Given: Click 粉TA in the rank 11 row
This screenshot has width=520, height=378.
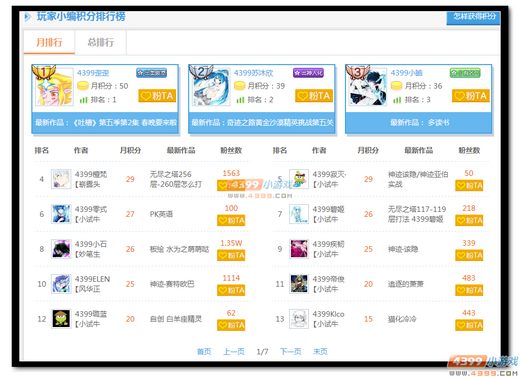Looking at the screenshot, I should 469,290.
